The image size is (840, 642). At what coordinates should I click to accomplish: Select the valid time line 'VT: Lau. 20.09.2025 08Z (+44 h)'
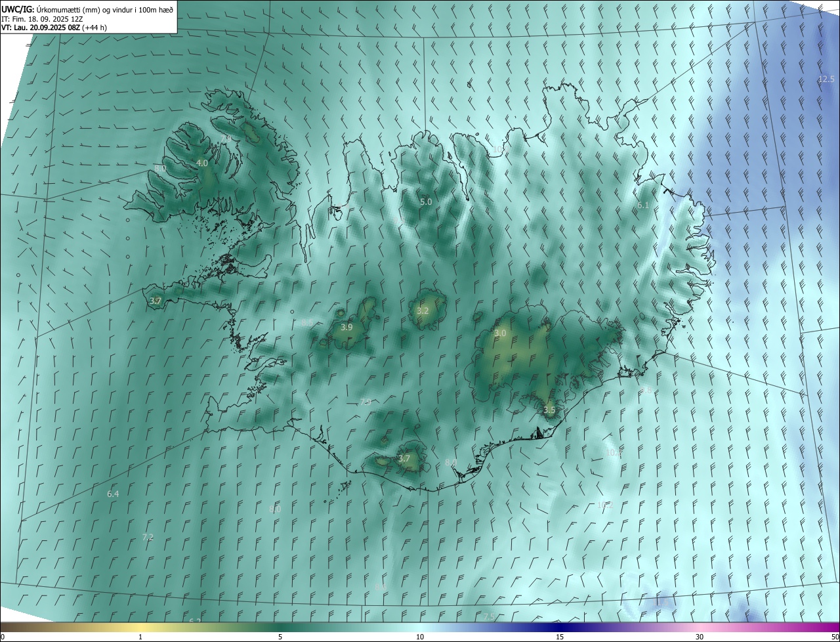[54, 28]
